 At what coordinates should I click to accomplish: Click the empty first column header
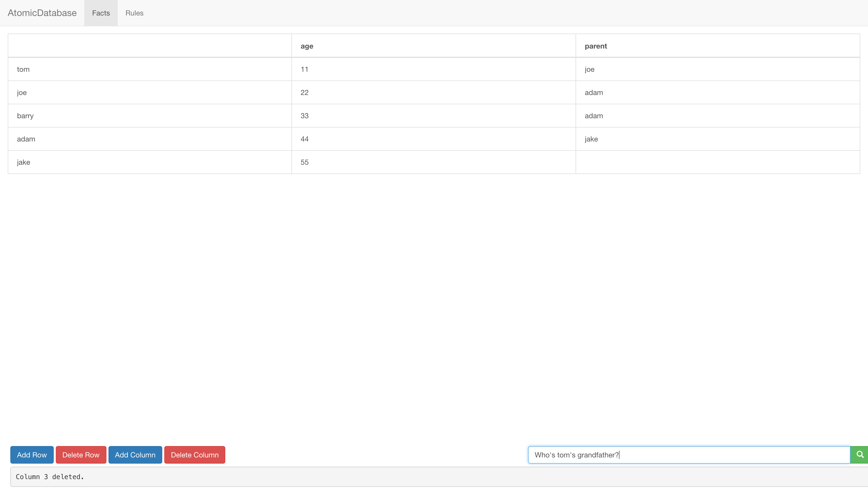(x=150, y=46)
